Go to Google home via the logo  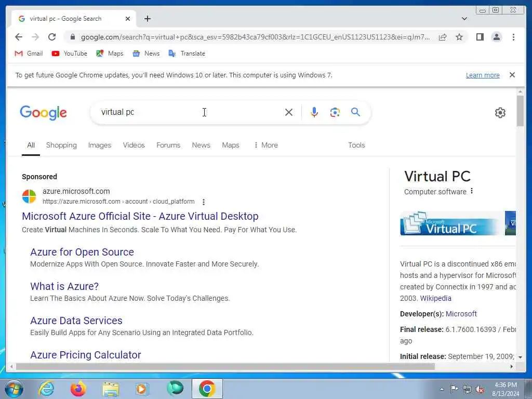click(x=44, y=113)
